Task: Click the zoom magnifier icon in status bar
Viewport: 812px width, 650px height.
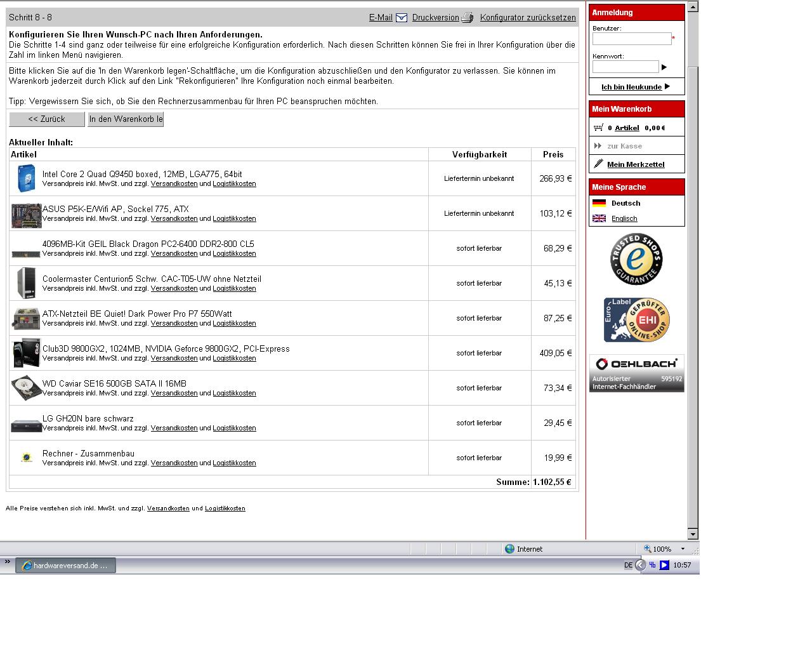Action: pos(647,548)
